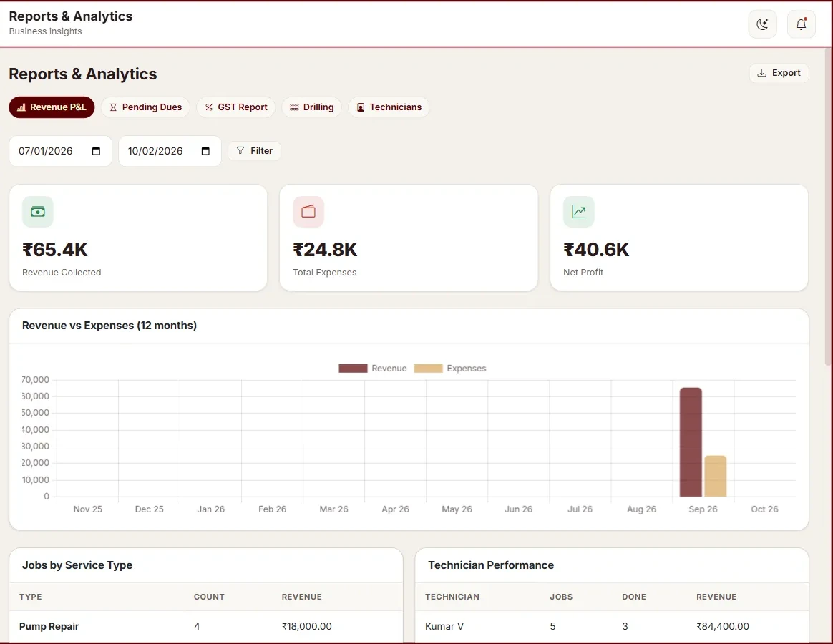Switch to the Drilling tab
Image resolution: width=833 pixels, height=644 pixels.
pyautogui.click(x=311, y=107)
